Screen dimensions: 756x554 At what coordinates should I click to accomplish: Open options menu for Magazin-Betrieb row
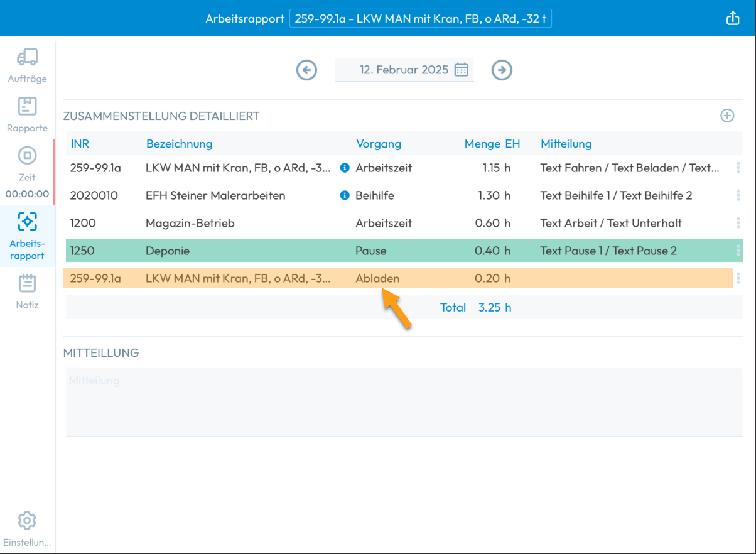point(738,223)
